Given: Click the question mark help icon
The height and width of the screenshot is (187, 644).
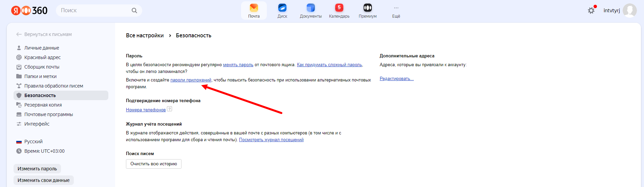Looking at the screenshot, I should point(170,109).
